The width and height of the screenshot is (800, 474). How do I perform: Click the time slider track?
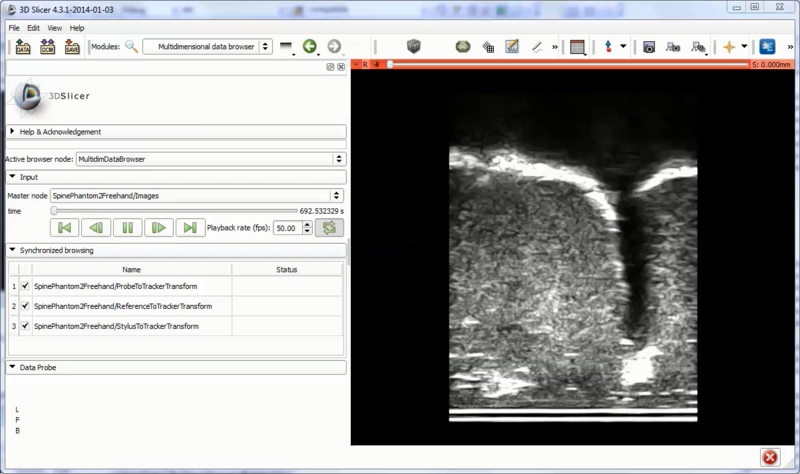[175, 211]
